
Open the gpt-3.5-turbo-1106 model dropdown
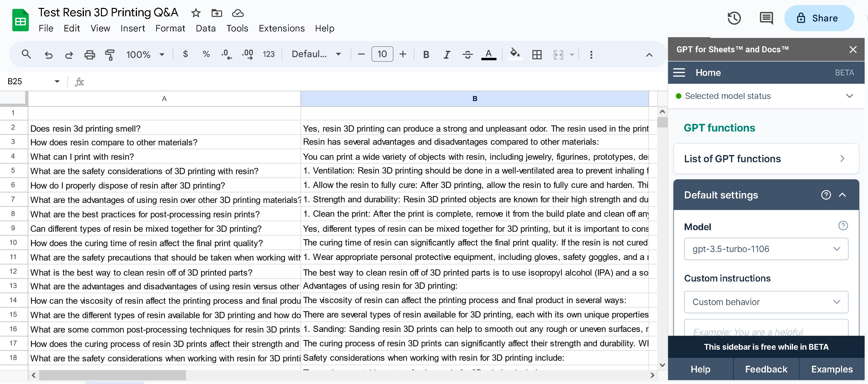(766, 249)
